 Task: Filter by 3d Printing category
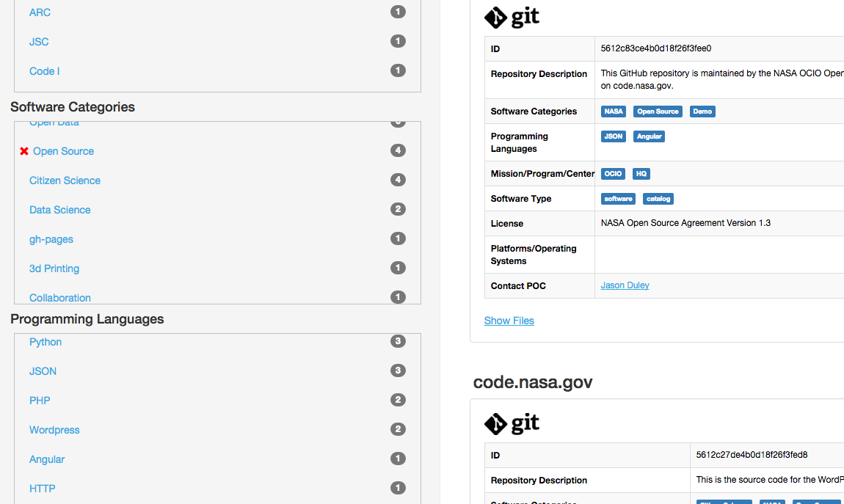click(54, 269)
